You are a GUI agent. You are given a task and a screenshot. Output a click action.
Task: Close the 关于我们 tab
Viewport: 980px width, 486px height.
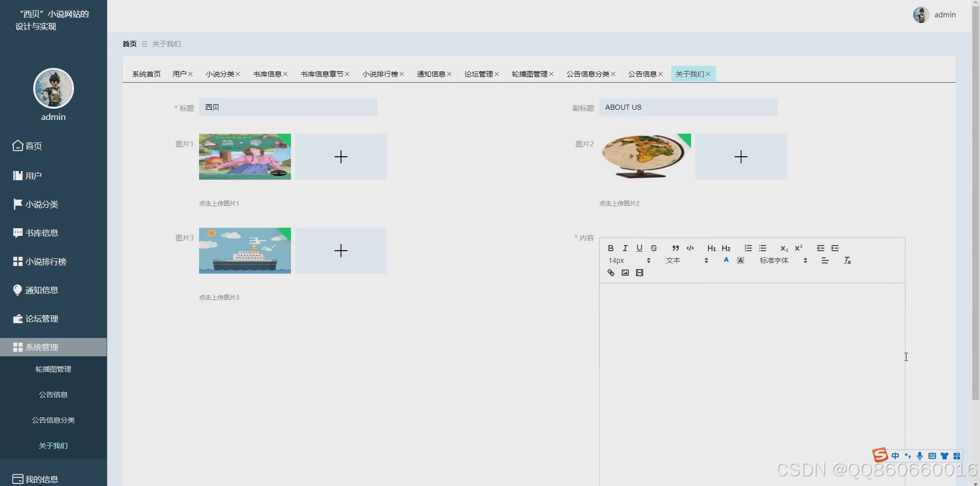click(x=708, y=74)
